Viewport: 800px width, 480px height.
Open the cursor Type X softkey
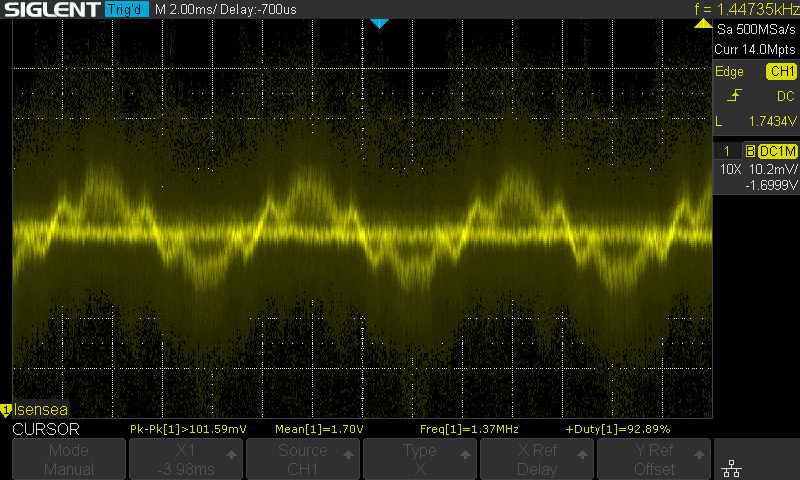(419, 459)
